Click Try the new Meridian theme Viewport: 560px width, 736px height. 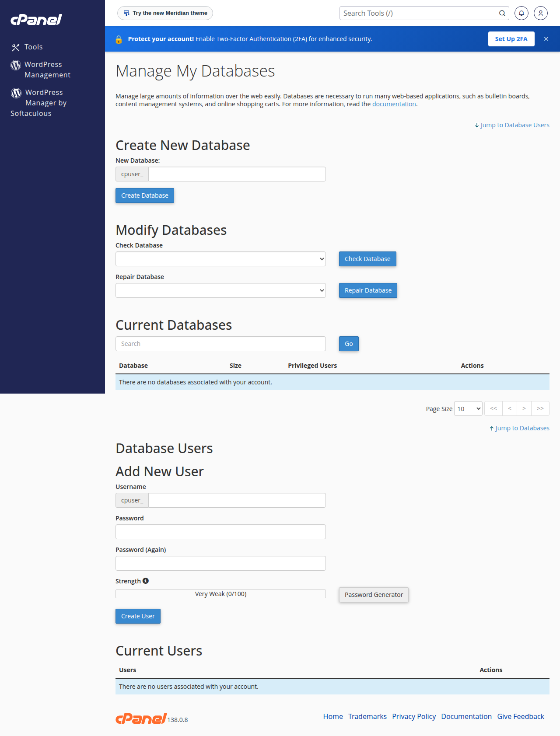pos(165,13)
